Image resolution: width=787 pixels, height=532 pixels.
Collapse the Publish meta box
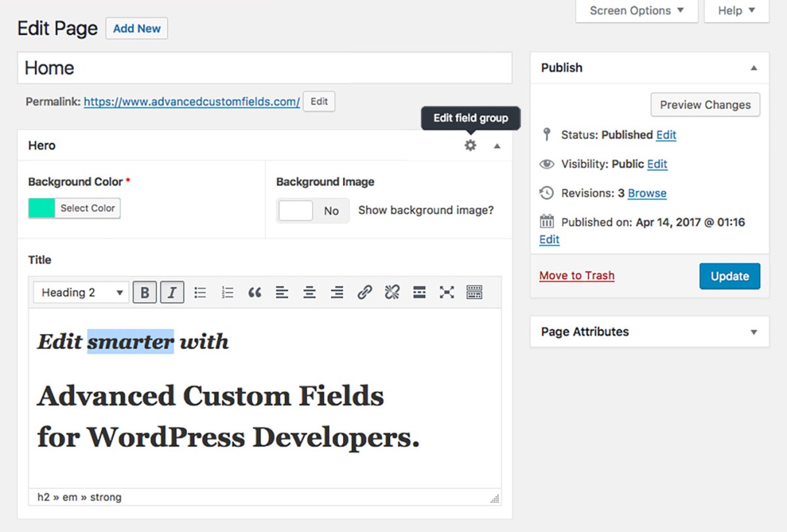click(x=754, y=68)
